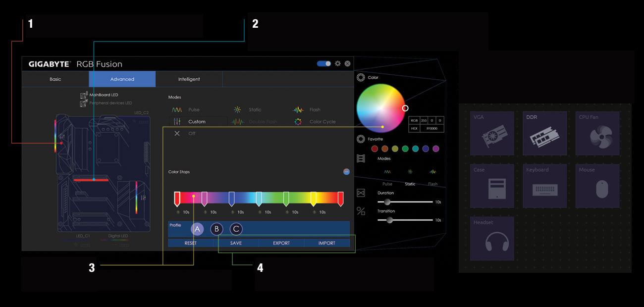The image size is (644, 307).
Task: Select the dark blue color stop marker
Action: click(x=231, y=199)
